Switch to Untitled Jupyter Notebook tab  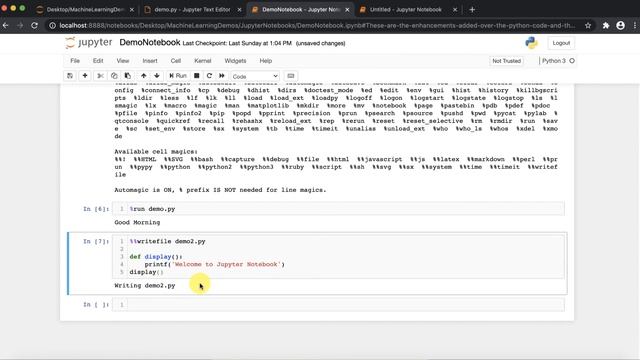pyautogui.click(x=406, y=9)
